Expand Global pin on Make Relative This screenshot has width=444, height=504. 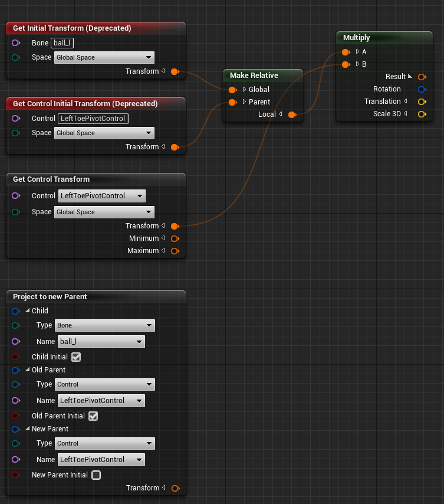coord(244,89)
